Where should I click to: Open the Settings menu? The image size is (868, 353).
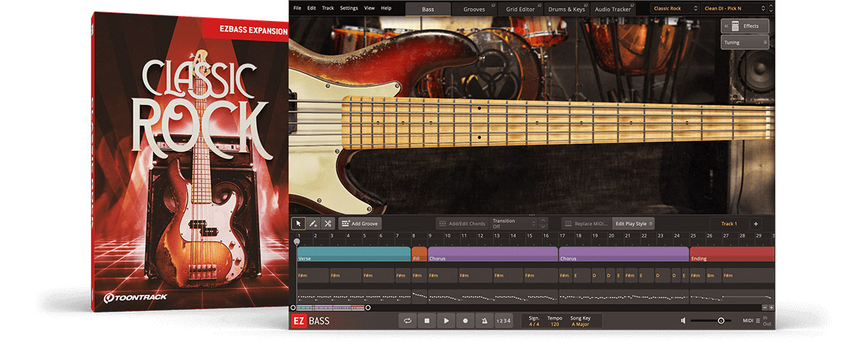coord(349,8)
